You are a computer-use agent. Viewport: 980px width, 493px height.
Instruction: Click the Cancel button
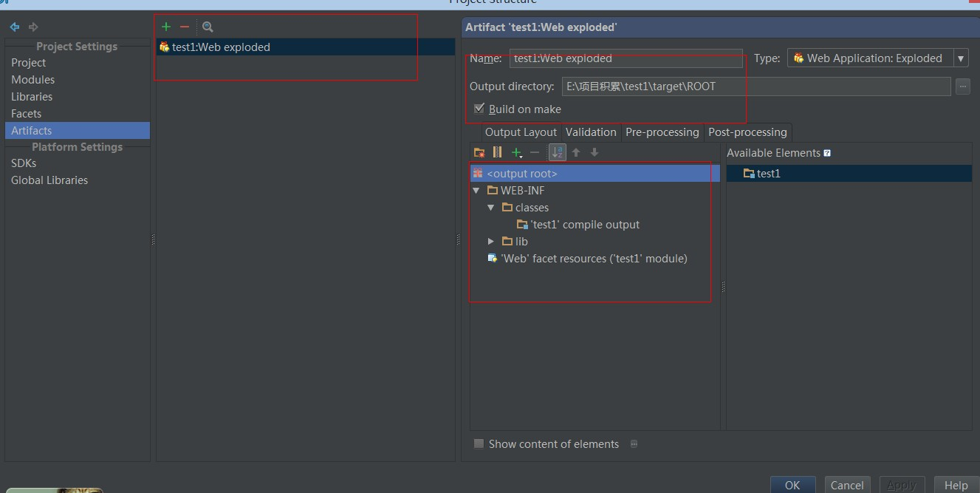click(847, 485)
